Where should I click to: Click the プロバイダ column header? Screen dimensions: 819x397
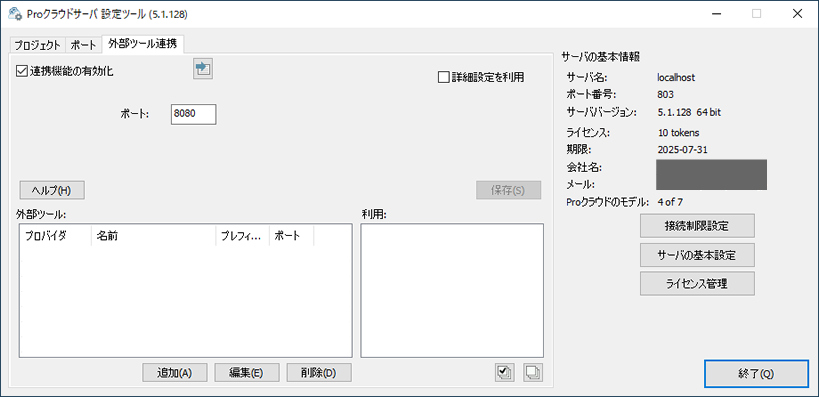55,236
